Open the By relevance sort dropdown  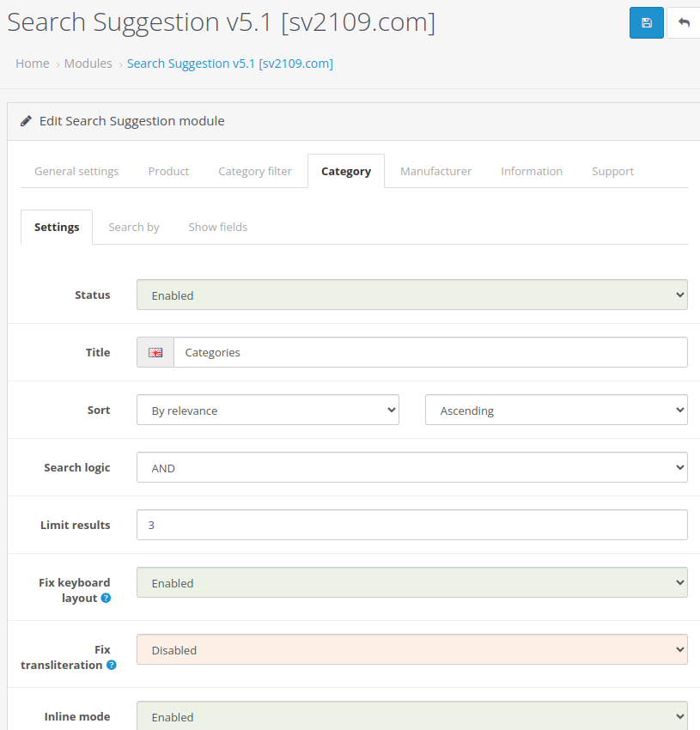pos(268,410)
